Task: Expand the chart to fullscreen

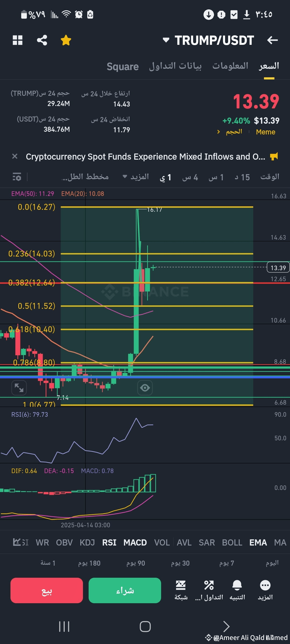Action: point(19,388)
